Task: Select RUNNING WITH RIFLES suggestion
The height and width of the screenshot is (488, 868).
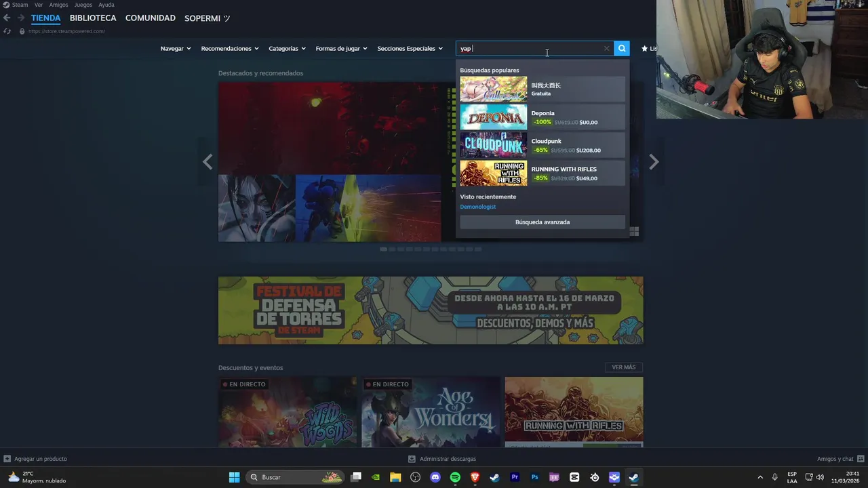Action: tap(542, 174)
